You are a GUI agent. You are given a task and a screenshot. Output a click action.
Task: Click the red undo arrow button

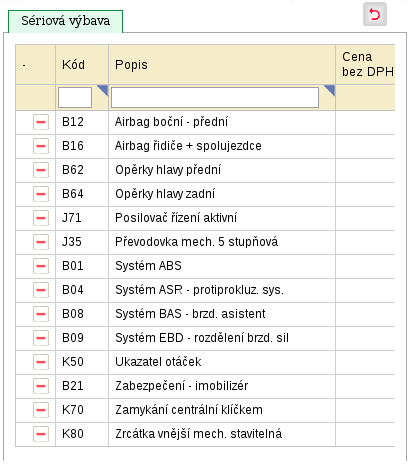click(x=375, y=14)
